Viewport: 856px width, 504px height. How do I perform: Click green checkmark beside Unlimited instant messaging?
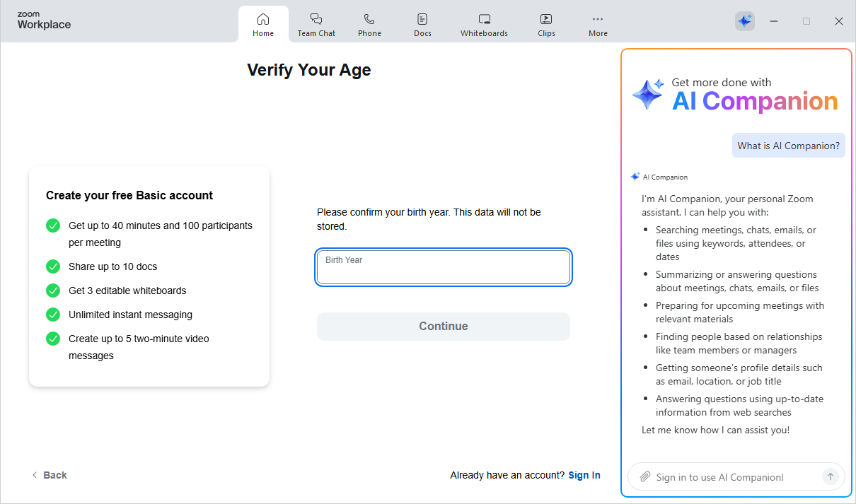tap(53, 315)
